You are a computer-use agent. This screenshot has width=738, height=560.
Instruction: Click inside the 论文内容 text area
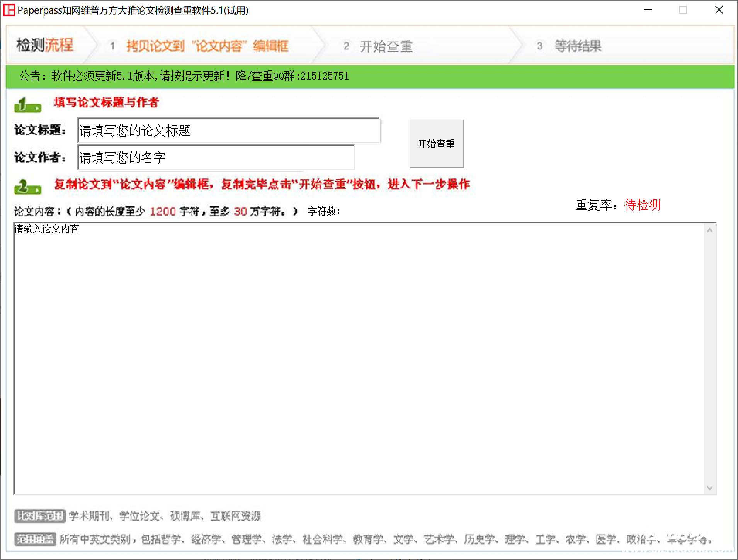359,358
